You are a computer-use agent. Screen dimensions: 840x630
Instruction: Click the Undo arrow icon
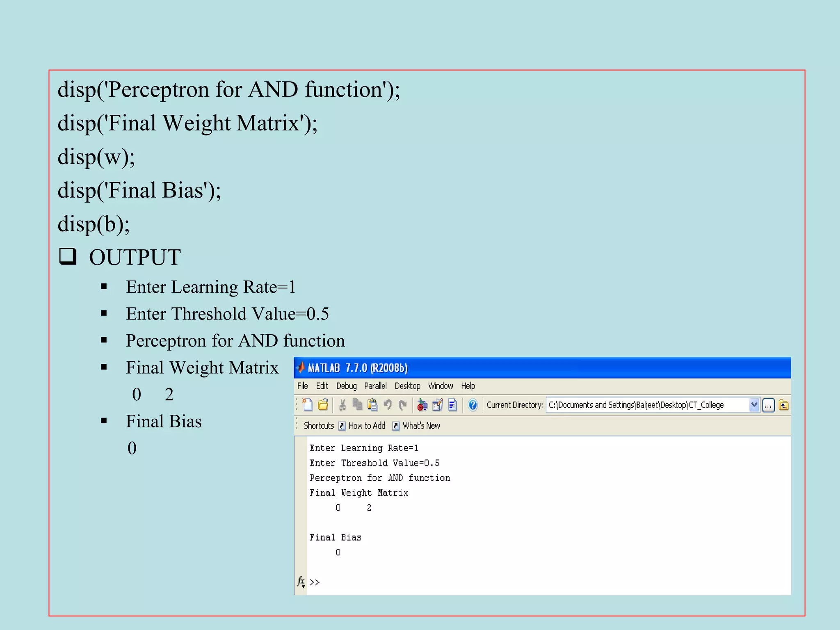click(x=388, y=405)
